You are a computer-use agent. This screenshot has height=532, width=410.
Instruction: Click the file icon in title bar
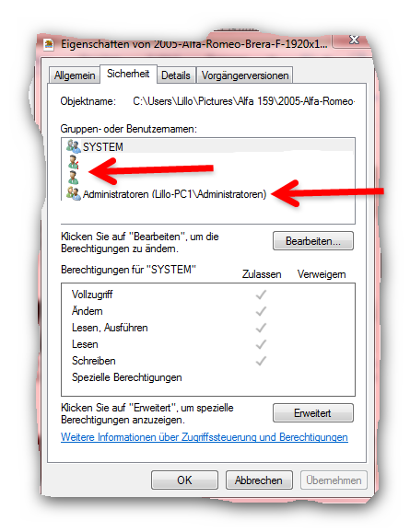(x=49, y=45)
